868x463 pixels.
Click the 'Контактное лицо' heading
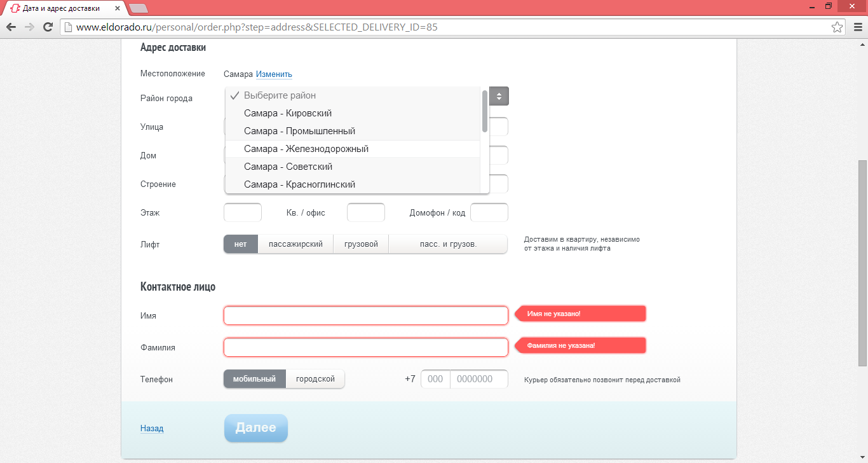pos(178,287)
